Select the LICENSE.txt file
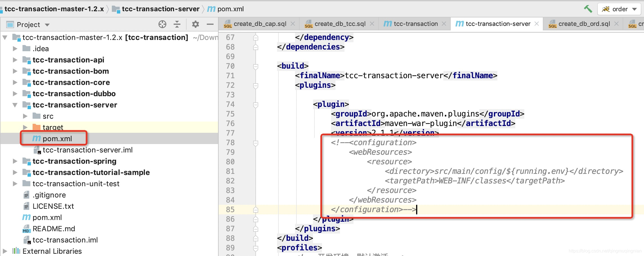This screenshot has height=256, width=644. pyautogui.click(x=109, y=206)
